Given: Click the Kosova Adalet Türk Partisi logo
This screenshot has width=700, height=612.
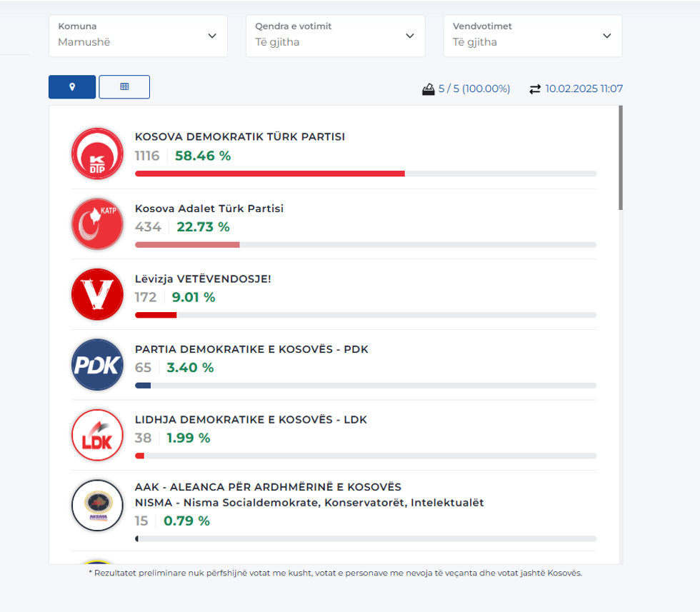Looking at the screenshot, I should [x=98, y=224].
